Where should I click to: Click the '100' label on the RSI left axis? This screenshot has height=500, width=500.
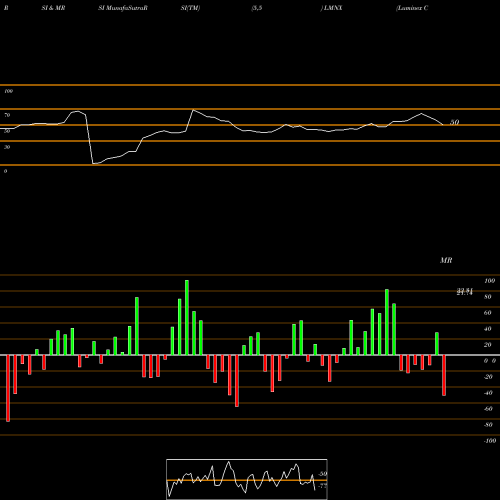click(8, 91)
